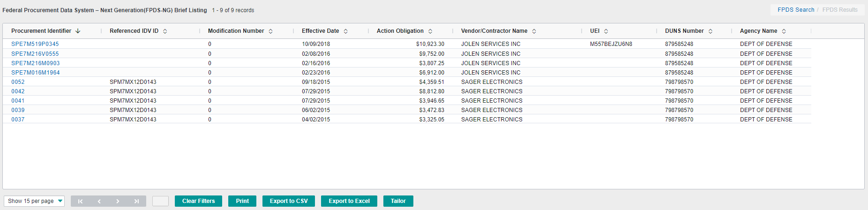Screen dimensions: 868x210
Task: Click the Tailor button
Action: (398, 201)
